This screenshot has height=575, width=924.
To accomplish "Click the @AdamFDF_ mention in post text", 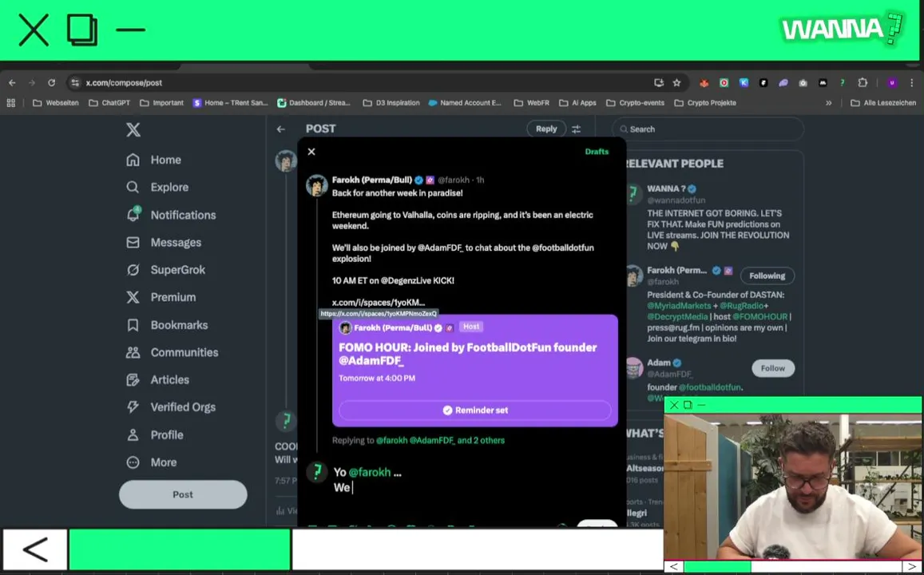I will tap(441, 248).
